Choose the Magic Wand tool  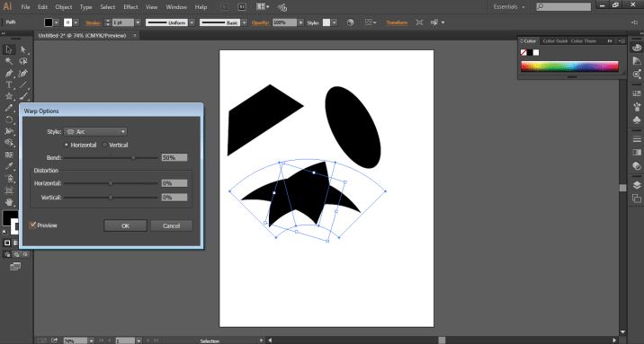pyautogui.click(x=9, y=61)
